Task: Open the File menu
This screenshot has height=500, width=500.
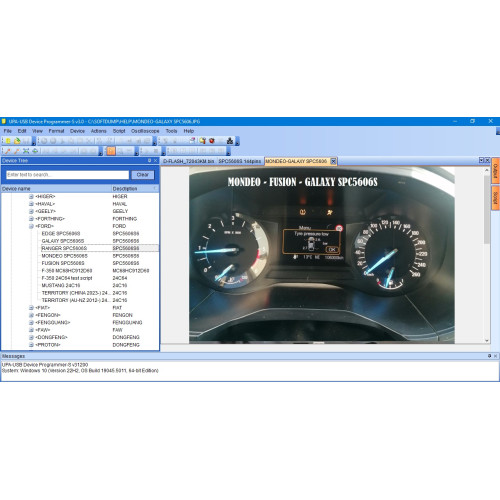Action: (8, 131)
